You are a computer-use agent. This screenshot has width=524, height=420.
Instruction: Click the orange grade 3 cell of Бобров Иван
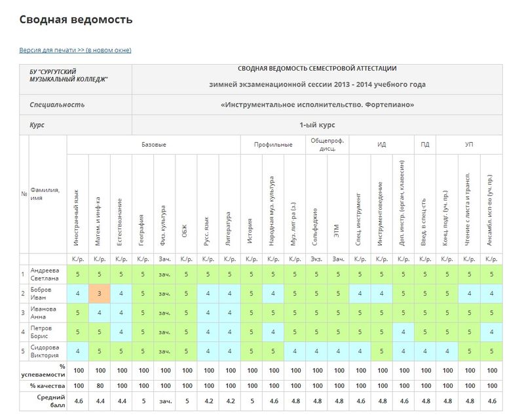tap(100, 294)
